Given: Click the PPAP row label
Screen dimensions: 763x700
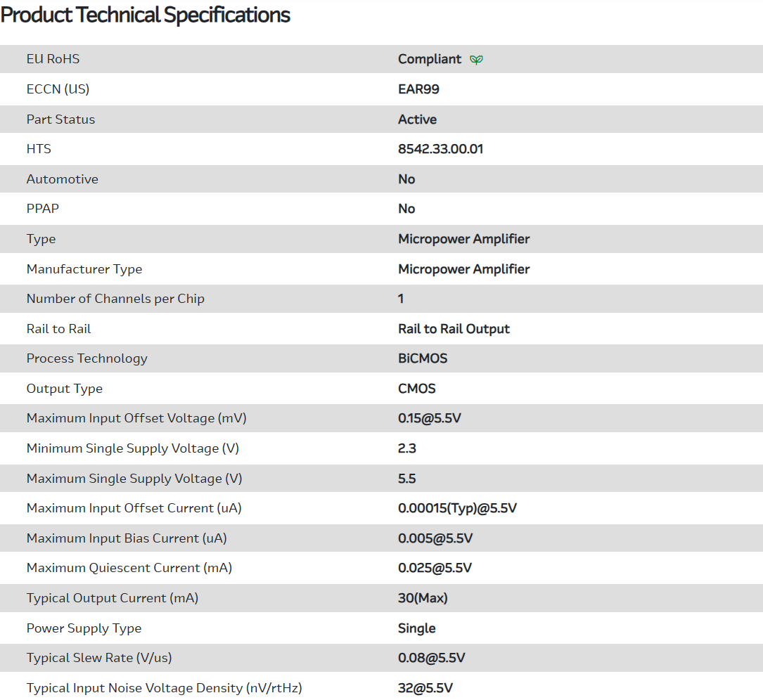Looking at the screenshot, I should [x=43, y=209].
